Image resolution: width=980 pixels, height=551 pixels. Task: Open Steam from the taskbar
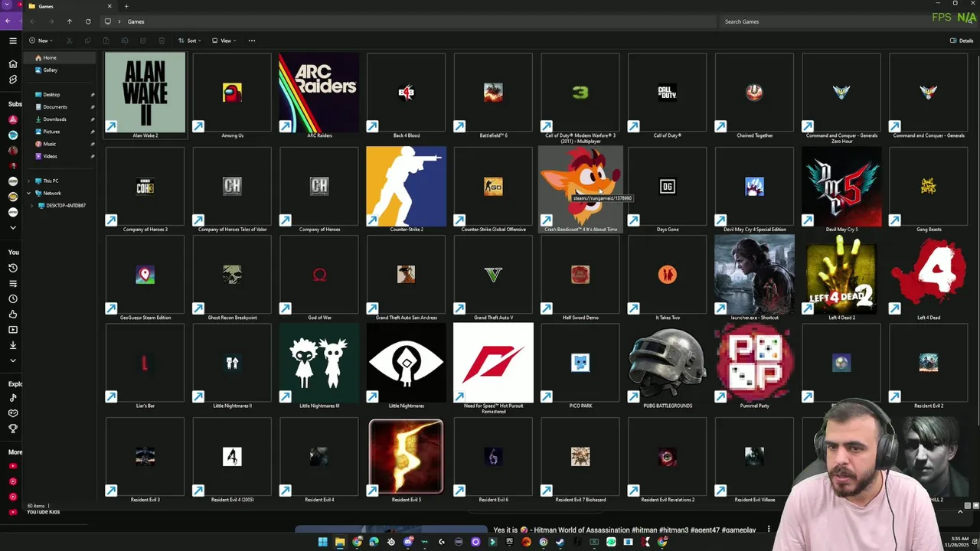(560, 542)
